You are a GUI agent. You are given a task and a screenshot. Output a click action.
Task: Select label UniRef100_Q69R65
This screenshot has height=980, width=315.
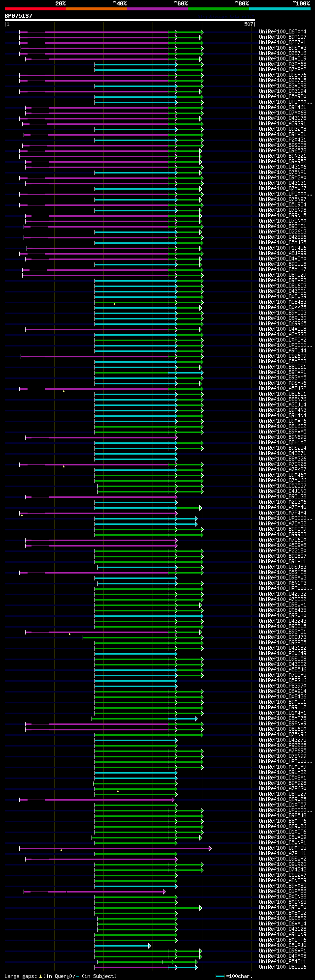click(283, 324)
